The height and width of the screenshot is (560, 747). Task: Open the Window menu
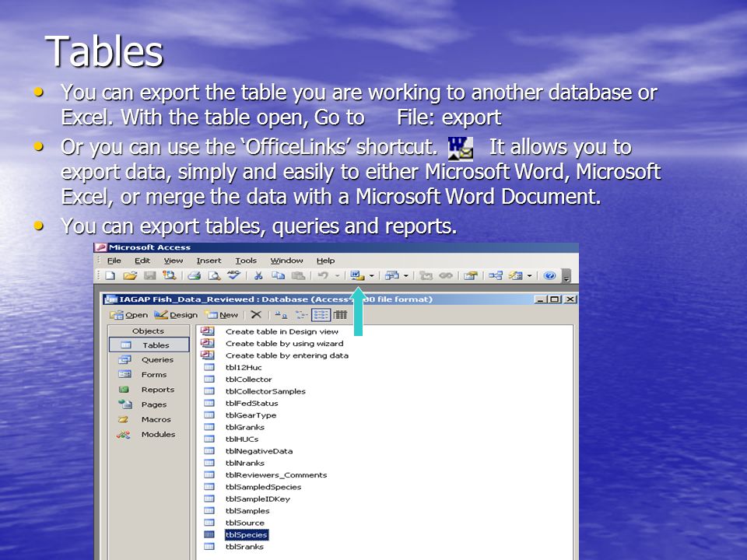286,261
